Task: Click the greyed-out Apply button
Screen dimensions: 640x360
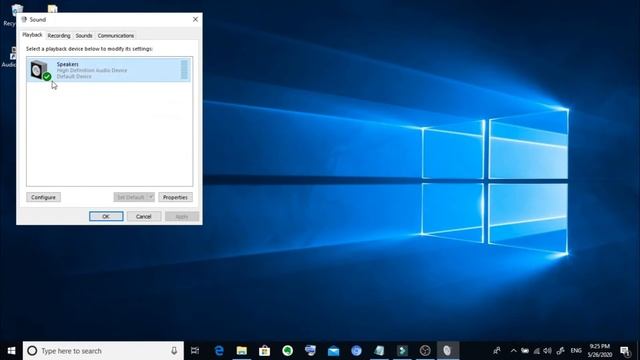Action: (182, 216)
